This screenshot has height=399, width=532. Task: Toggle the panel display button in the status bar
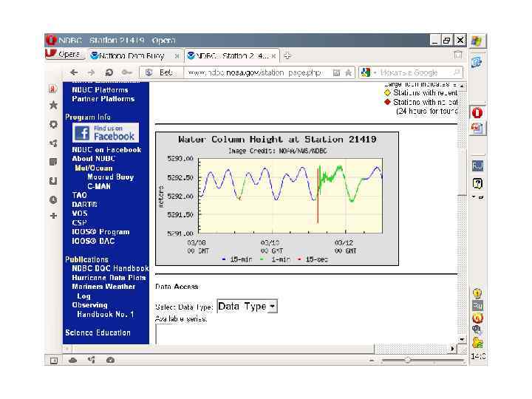pyautogui.click(x=54, y=361)
